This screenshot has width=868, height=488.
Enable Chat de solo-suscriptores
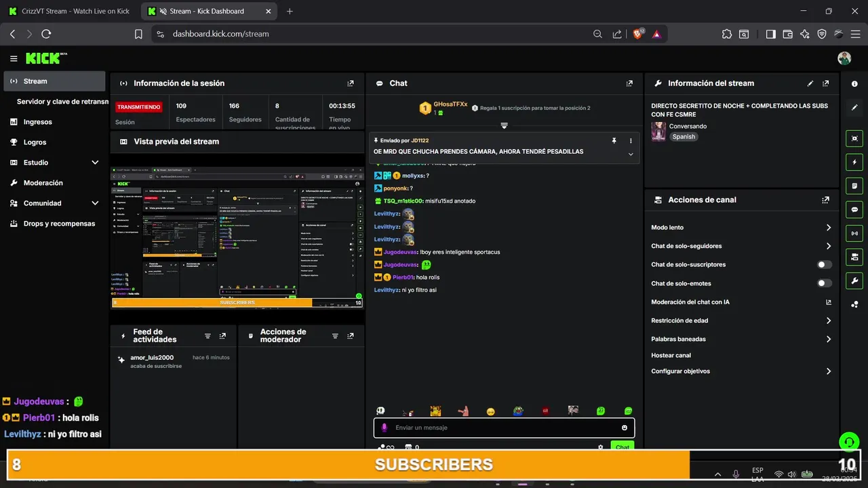(x=825, y=265)
